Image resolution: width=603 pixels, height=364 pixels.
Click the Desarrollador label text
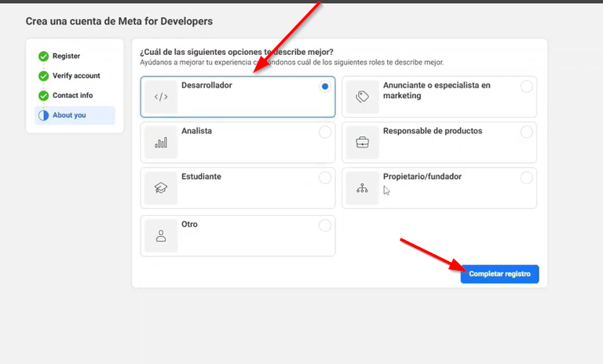(x=206, y=86)
